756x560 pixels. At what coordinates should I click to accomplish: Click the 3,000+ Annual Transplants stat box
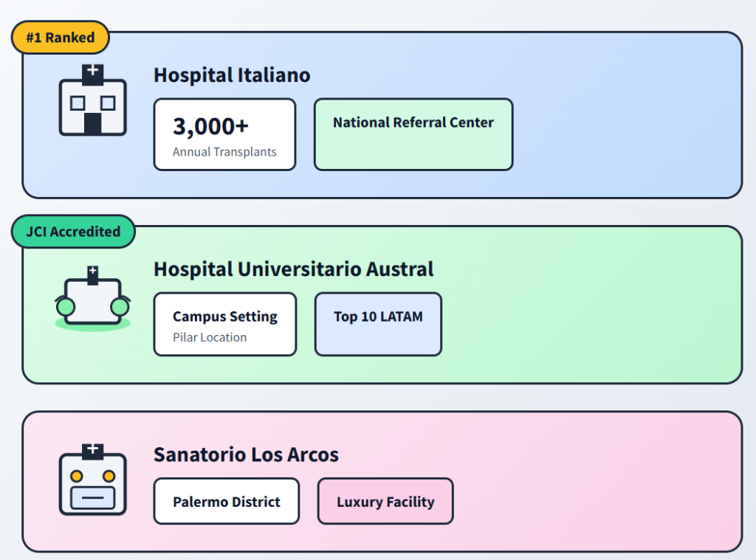click(224, 134)
